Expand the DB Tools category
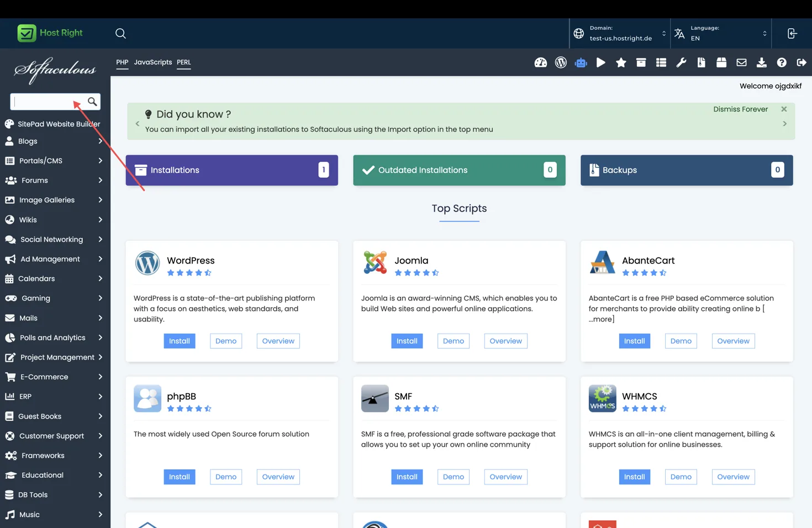Viewport: 812px width, 528px height. coord(54,495)
